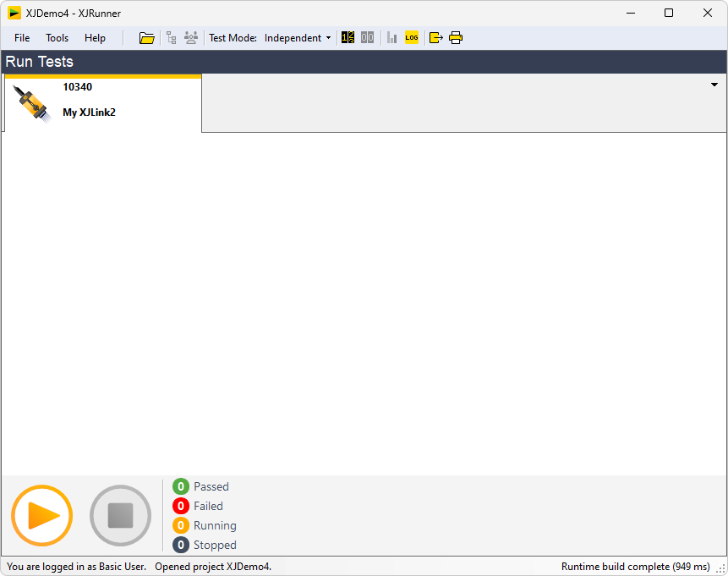Image resolution: width=728 pixels, height=576 pixels.
Task: Open the yellow LOG file icon
Action: (412, 38)
